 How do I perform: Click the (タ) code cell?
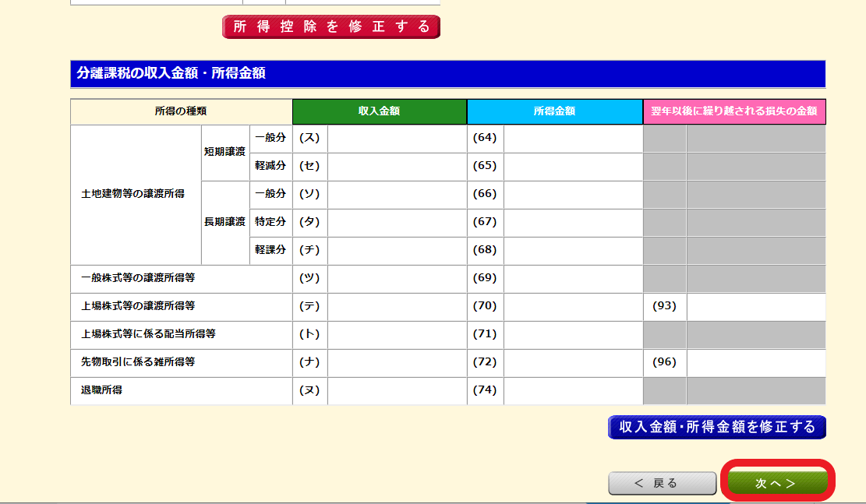[309, 223]
